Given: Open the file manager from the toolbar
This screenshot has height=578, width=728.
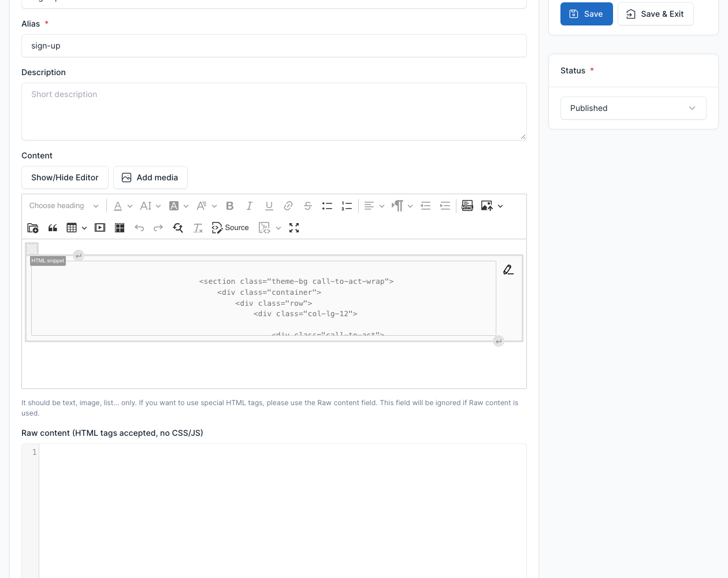Looking at the screenshot, I should click(33, 228).
